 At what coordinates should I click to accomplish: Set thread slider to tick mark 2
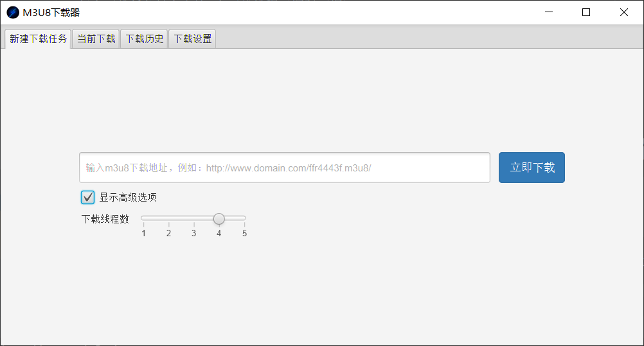pos(168,219)
